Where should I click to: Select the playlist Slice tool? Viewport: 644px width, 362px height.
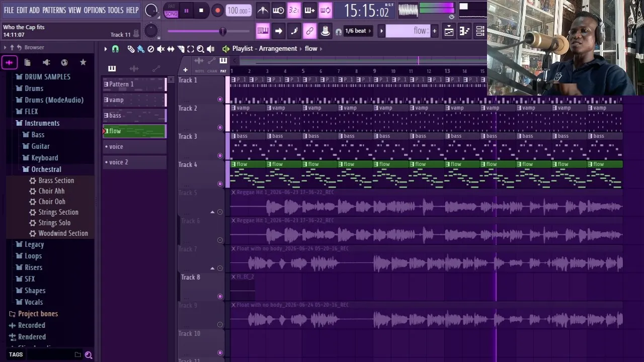tap(181, 49)
